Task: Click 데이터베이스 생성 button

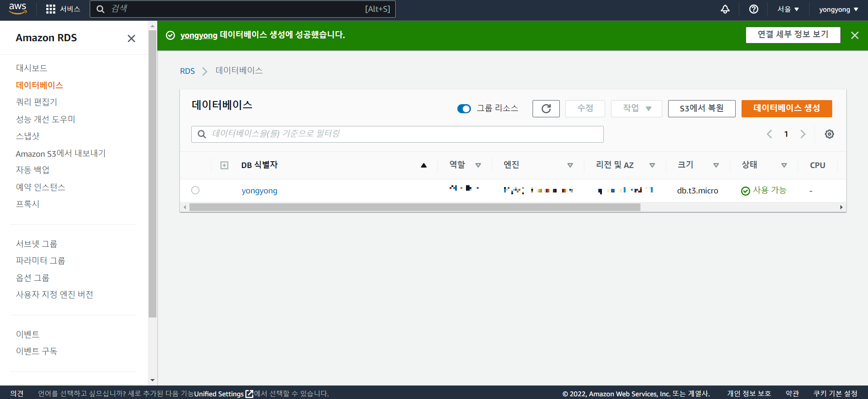Action: (x=787, y=109)
